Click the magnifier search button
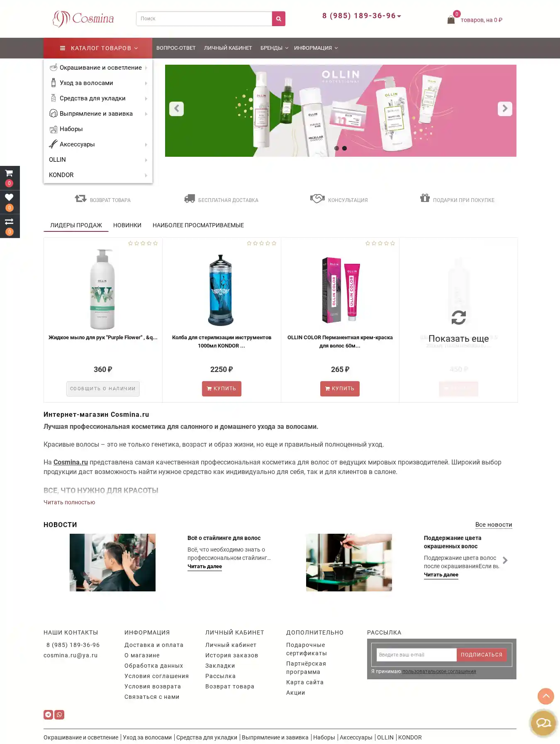The image size is (560, 744). point(278,19)
